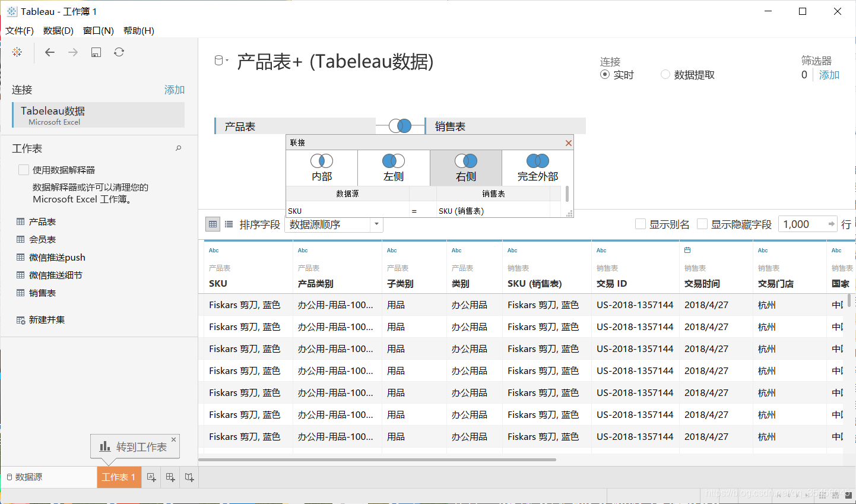
Task: Go back with the left arrow icon
Action: coord(50,52)
